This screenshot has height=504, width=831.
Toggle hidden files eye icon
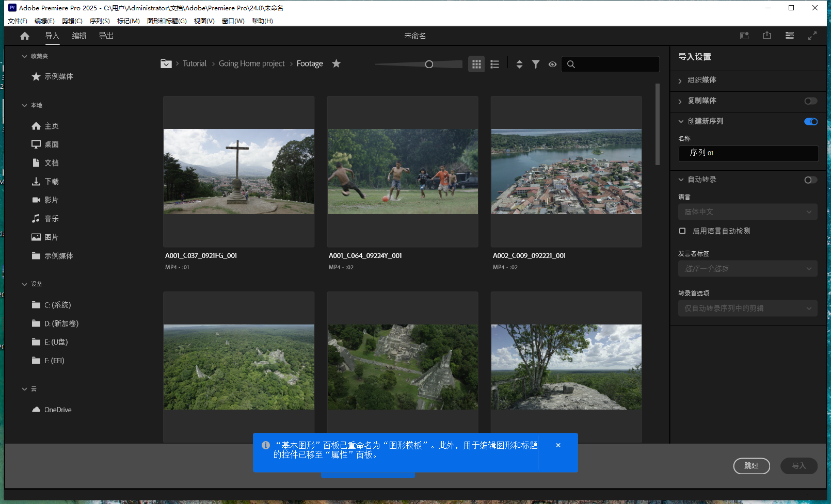tap(552, 64)
